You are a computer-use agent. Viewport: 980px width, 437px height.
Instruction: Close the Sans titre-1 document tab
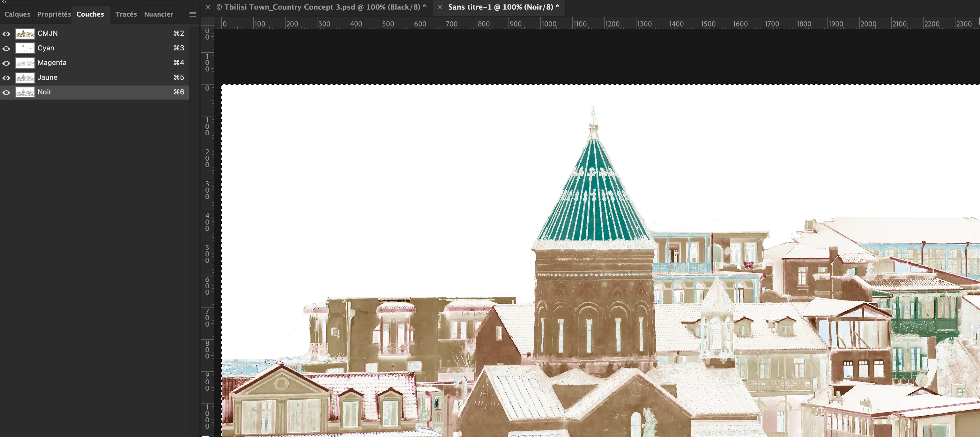(x=440, y=7)
